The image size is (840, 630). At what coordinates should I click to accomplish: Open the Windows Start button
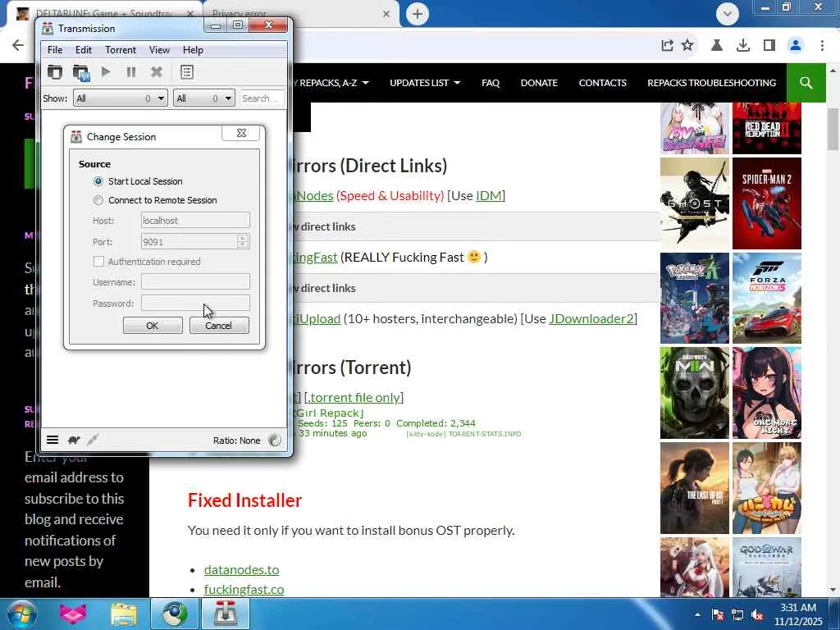point(21,614)
